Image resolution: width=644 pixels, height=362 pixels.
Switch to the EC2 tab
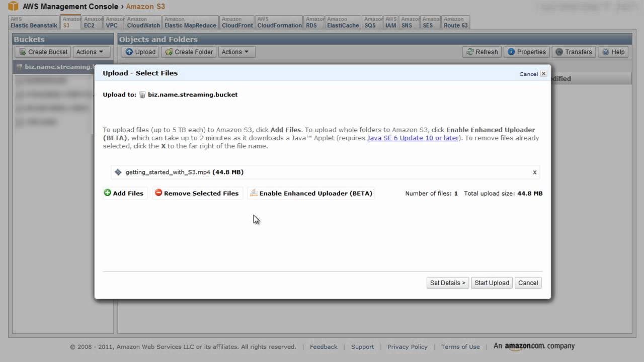coord(93,23)
